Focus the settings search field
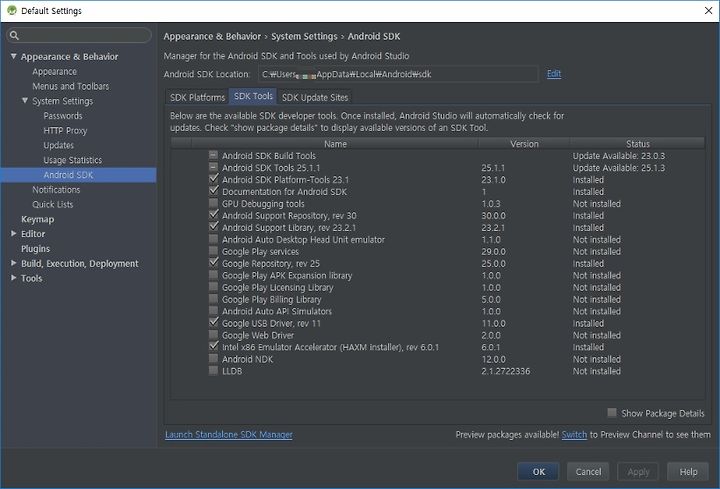The width and height of the screenshot is (720, 489). [x=79, y=35]
